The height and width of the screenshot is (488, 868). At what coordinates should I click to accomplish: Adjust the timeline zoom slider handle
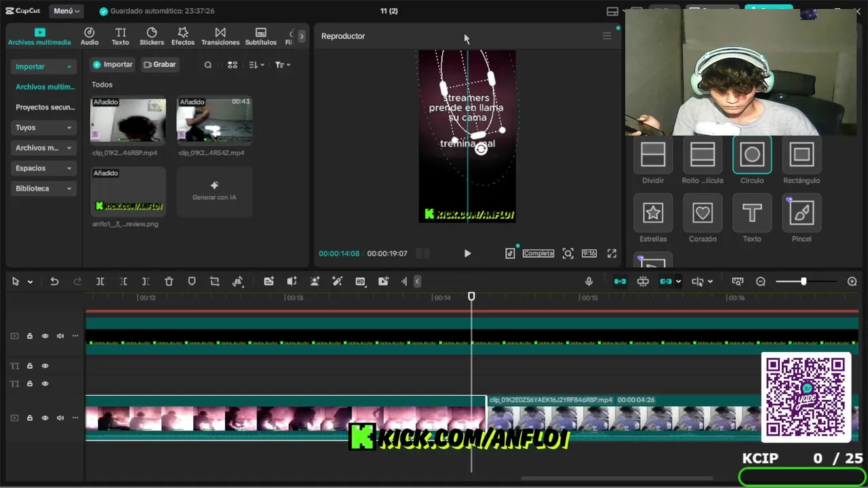[x=804, y=281]
